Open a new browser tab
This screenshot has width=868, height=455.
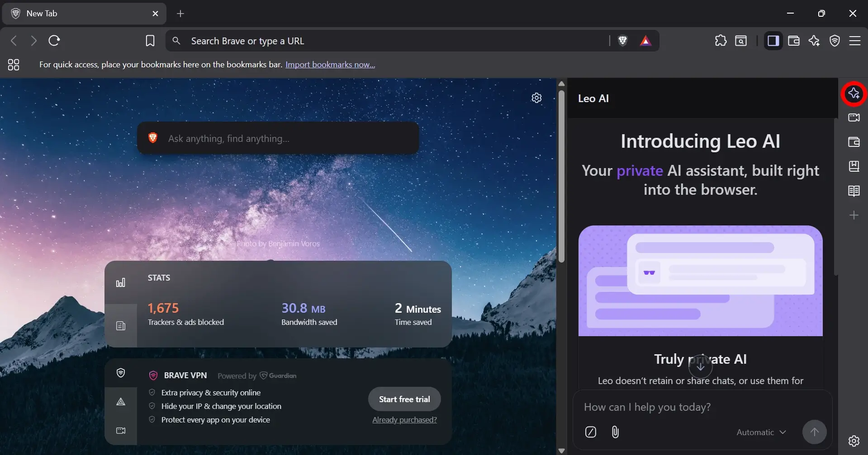coord(180,14)
